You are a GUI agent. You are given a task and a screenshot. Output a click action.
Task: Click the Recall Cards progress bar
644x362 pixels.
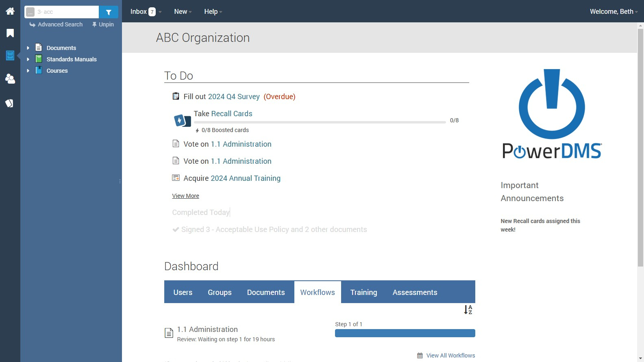[320, 122]
